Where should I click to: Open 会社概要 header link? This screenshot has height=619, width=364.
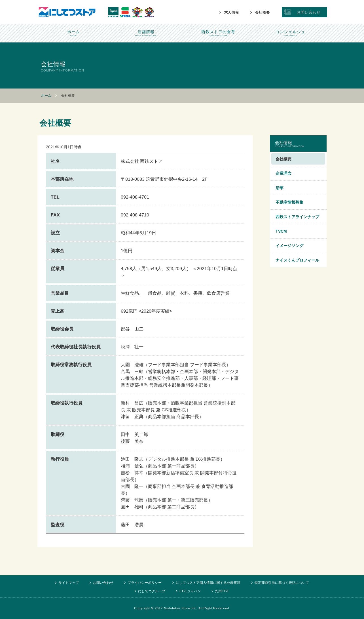click(262, 12)
